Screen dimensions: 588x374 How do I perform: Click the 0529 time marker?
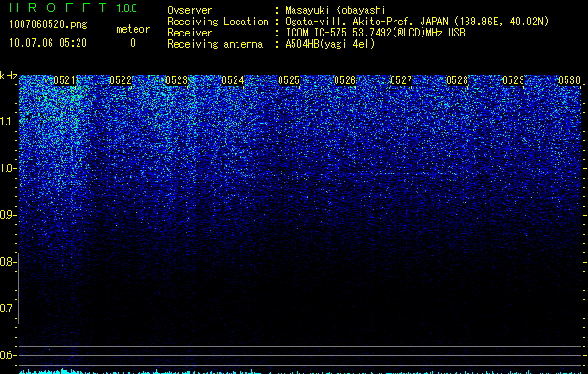(513, 80)
